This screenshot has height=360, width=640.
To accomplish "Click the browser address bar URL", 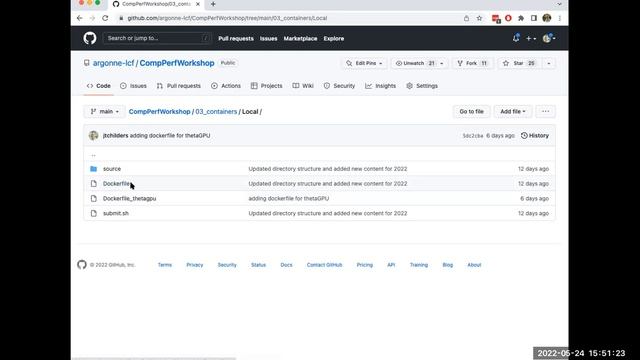I will tap(227, 18).
